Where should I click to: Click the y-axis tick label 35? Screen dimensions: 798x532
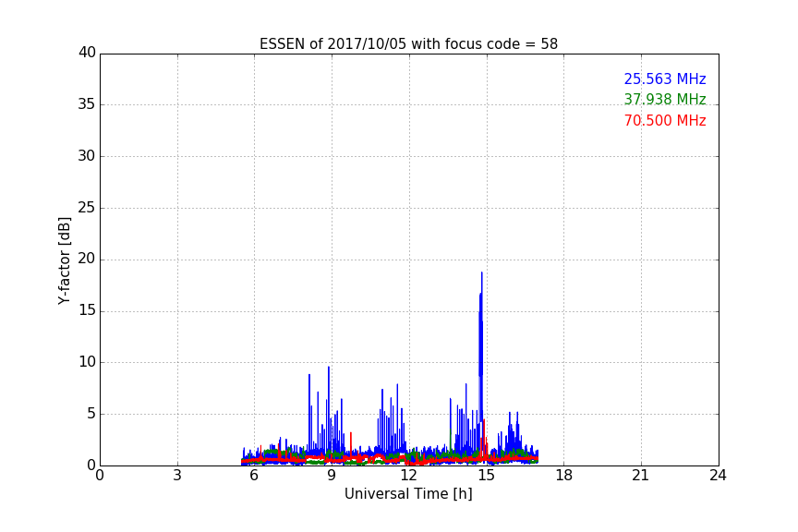(87, 104)
